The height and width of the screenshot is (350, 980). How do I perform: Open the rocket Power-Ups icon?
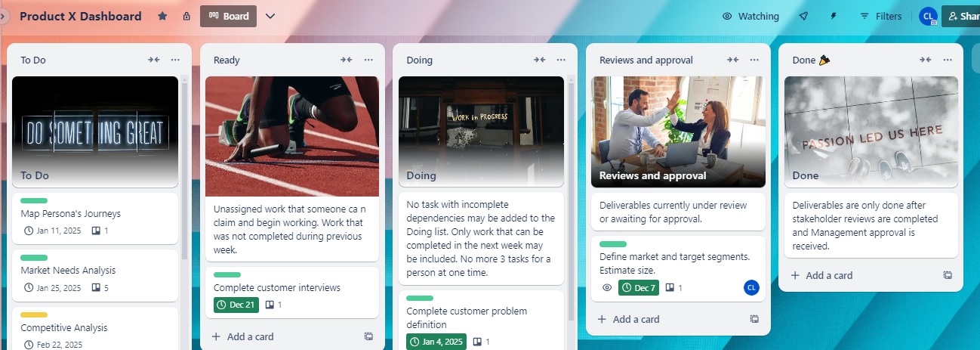[803, 16]
